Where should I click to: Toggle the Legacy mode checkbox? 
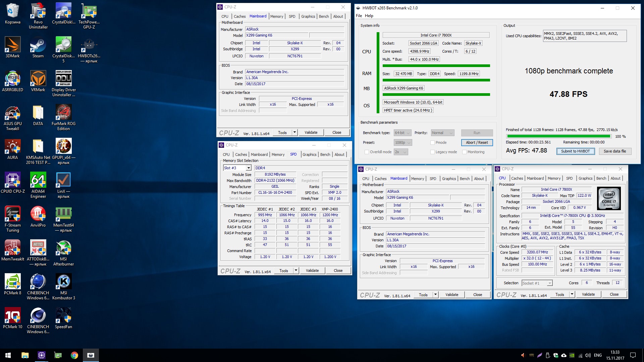point(432,152)
